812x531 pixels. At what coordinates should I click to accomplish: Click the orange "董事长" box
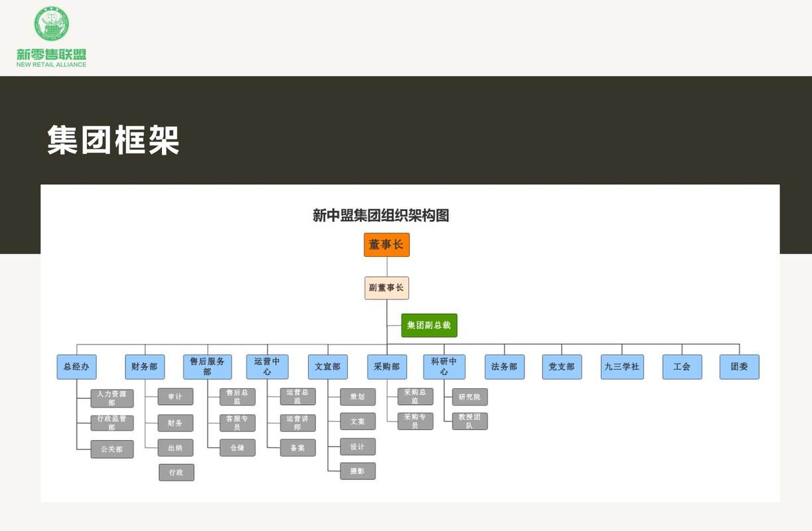(x=386, y=245)
